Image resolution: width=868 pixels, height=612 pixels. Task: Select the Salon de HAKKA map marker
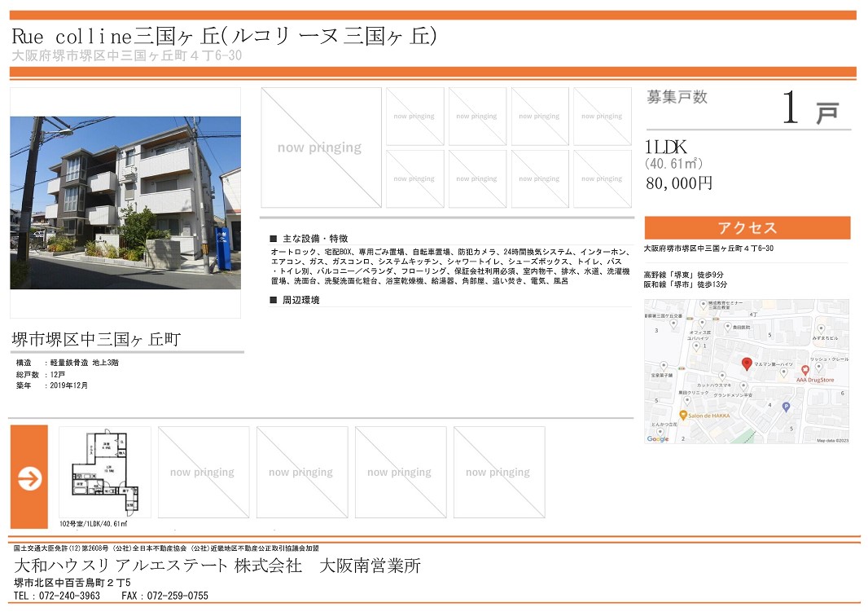(683, 416)
